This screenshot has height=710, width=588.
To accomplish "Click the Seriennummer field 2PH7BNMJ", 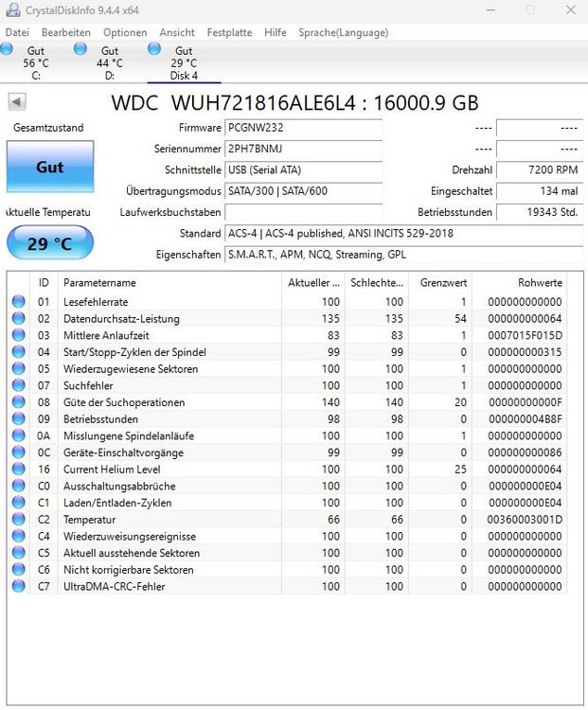I will (304, 149).
